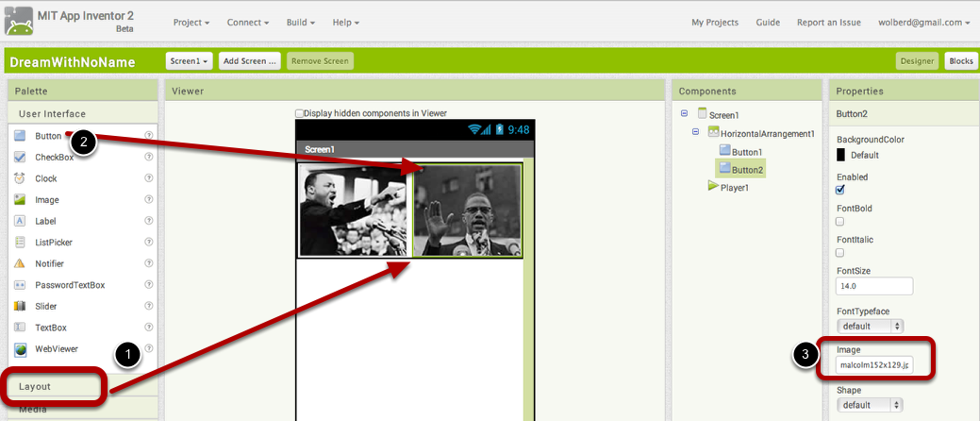Open the account wolberd@gmail.com dropdown
This screenshot has width=980, height=421.
coord(923,22)
